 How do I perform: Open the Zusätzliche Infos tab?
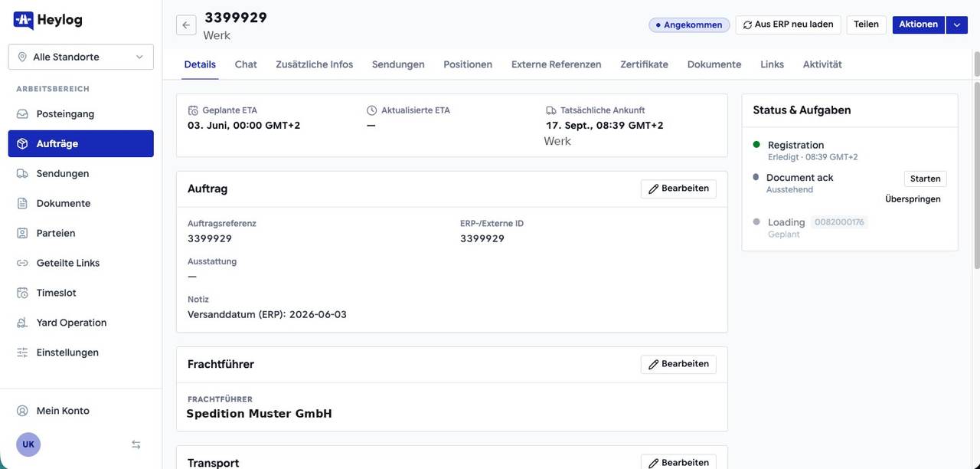click(x=315, y=64)
